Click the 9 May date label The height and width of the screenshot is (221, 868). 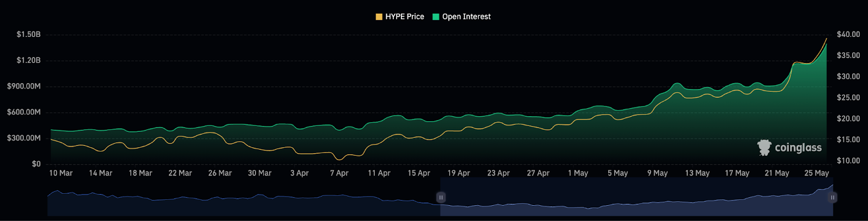point(658,173)
